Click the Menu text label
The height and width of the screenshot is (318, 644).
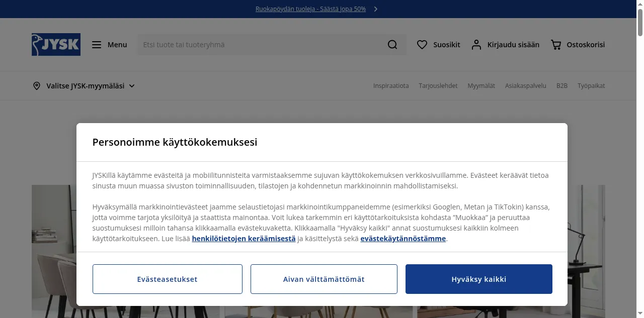(x=117, y=45)
